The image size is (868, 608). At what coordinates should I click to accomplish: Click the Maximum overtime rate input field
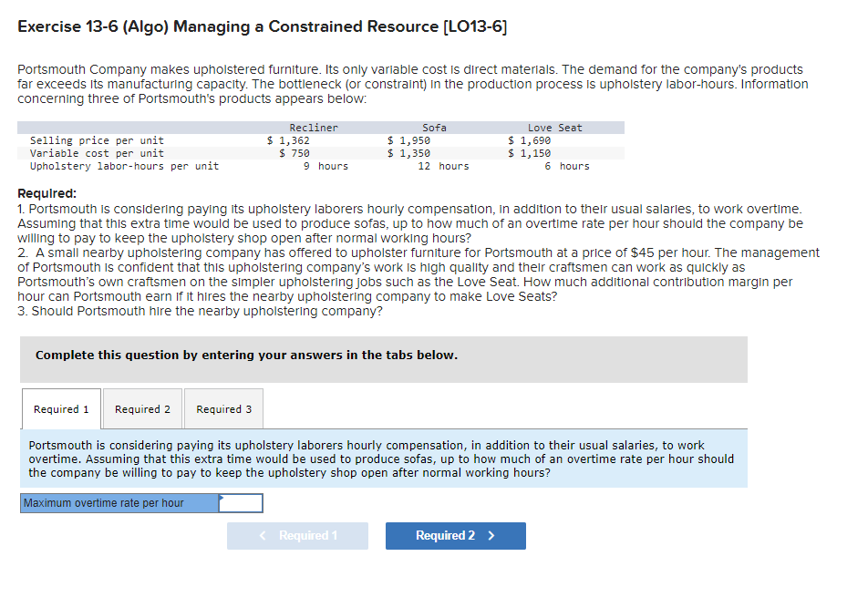[x=241, y=503]
